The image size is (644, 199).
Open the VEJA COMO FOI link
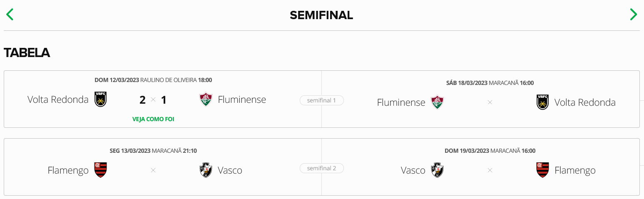[153, 119]
